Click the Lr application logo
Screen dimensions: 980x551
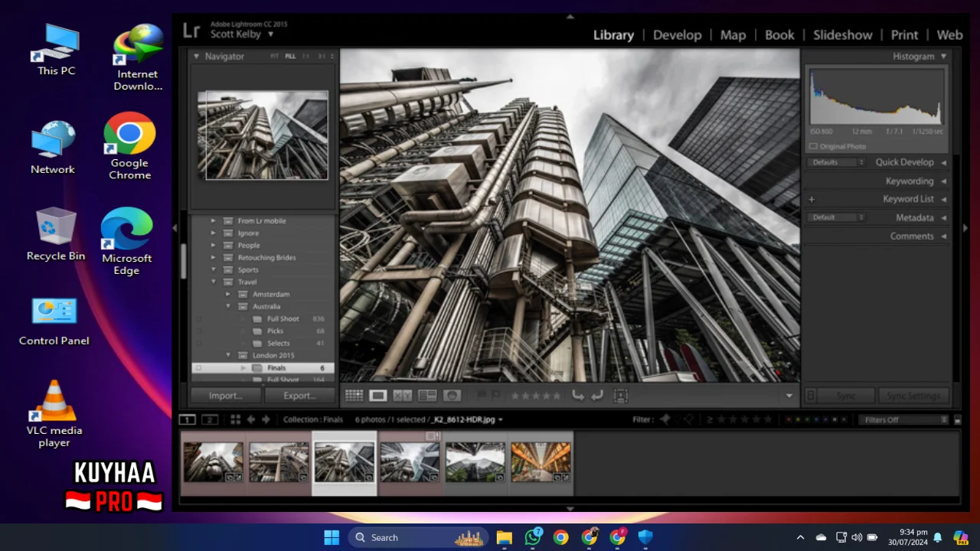tap(191, 31)
